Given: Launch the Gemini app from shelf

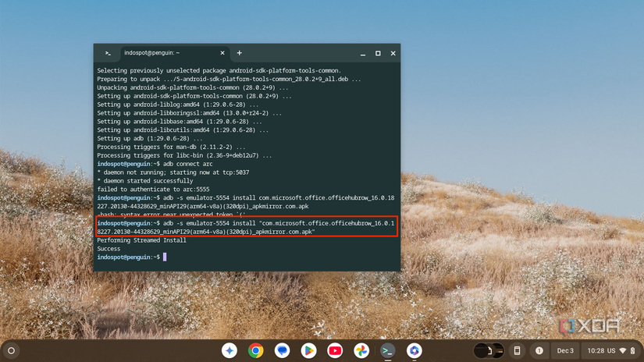Looking at the screenshot, I should 229,350.
